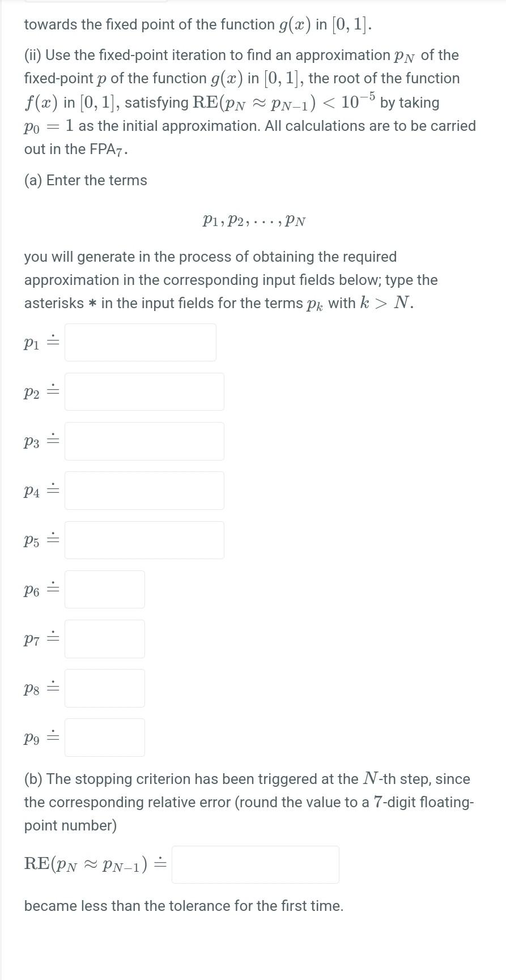Activate the p5 input box
Screen dimensions: 506x980
click(x=144, y=540)
